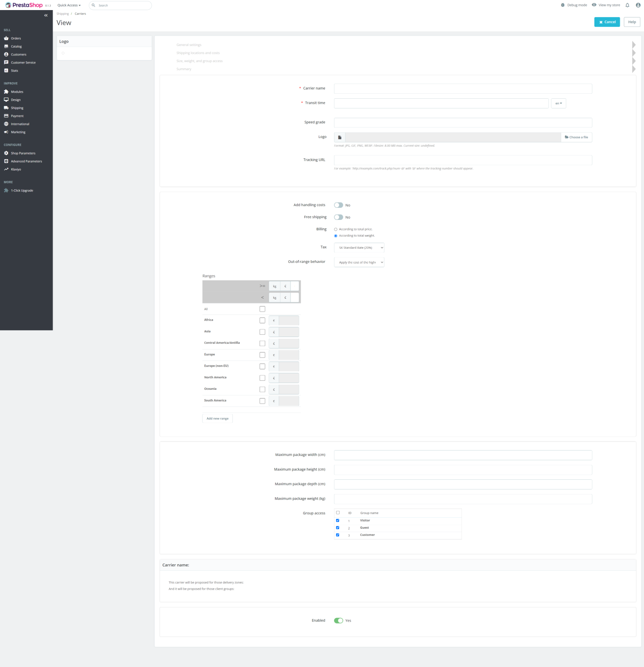Check the All zones checkbox
Image resolution: width=644 pixels, height=667 pixels.
coord(262,309)
